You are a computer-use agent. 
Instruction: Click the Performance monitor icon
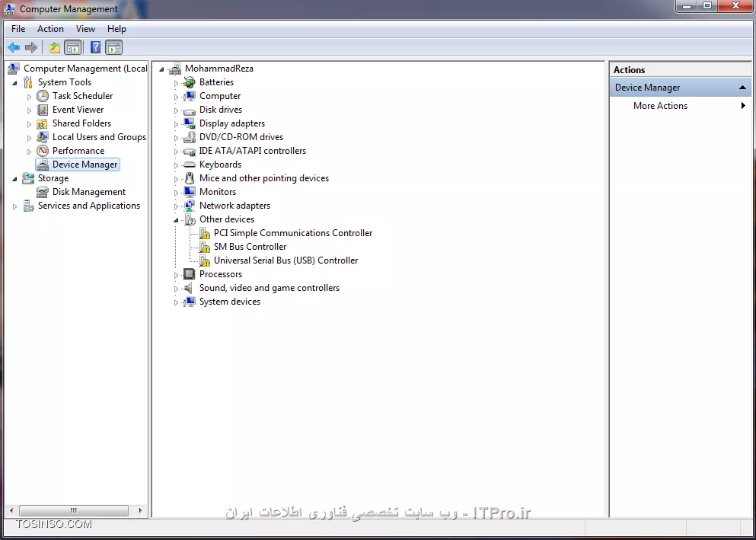pyautogui.click(x=43, y=151)
